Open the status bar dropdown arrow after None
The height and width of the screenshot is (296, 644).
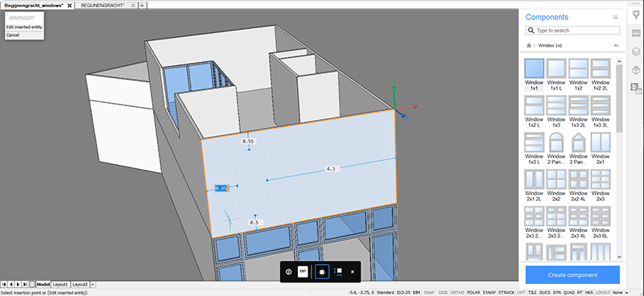626,293
